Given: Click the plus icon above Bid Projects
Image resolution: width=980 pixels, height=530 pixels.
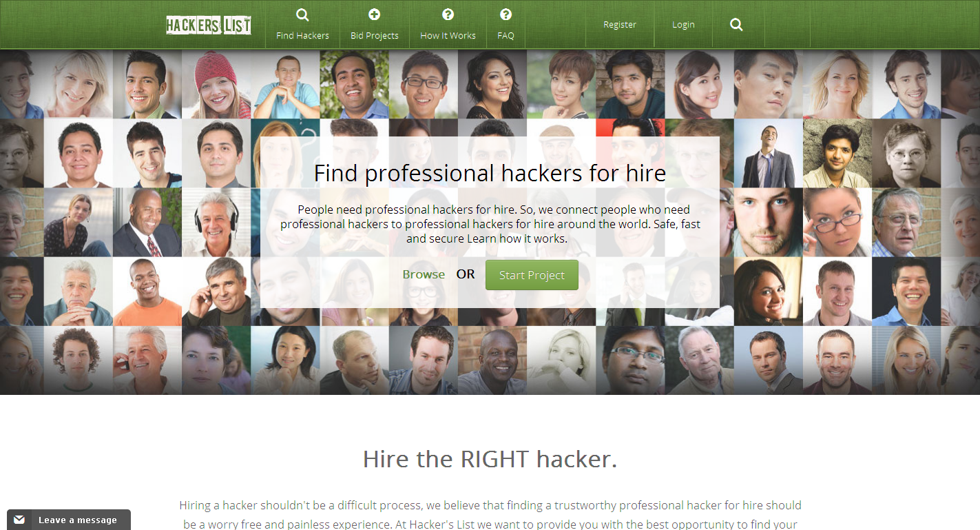Looking at the screenshot, I should [x=375, y=14].
